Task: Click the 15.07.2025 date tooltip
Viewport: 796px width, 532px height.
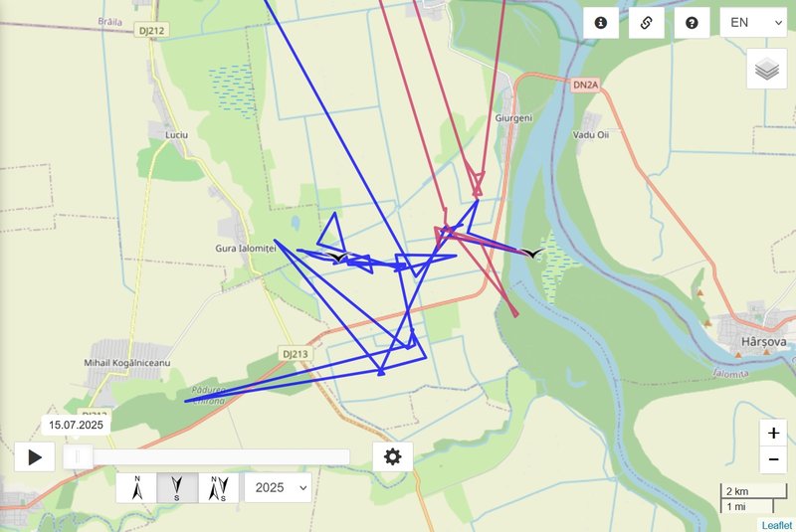Action: (76, 425)
